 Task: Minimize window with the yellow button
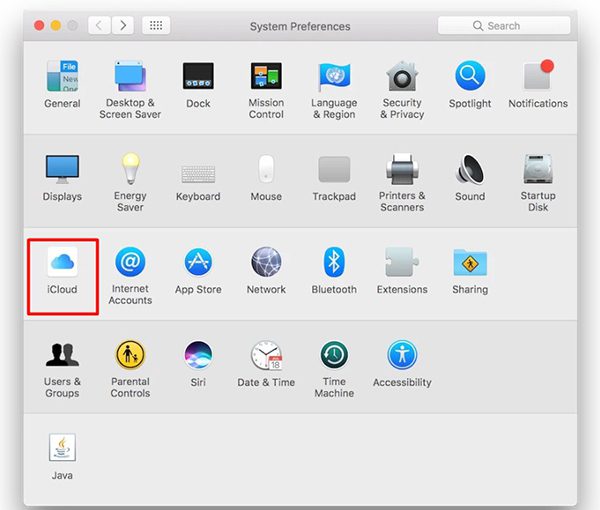click(x=56, y=26)
